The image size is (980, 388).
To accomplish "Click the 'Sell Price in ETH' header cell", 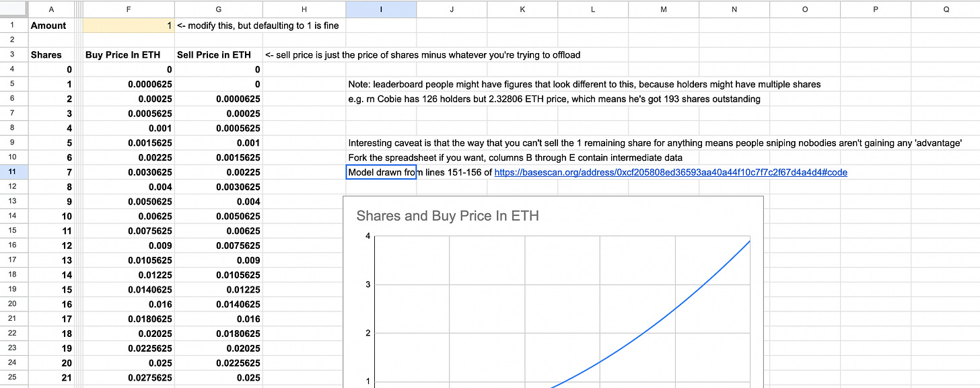I will pyautogui.click(x=219, y=55).
